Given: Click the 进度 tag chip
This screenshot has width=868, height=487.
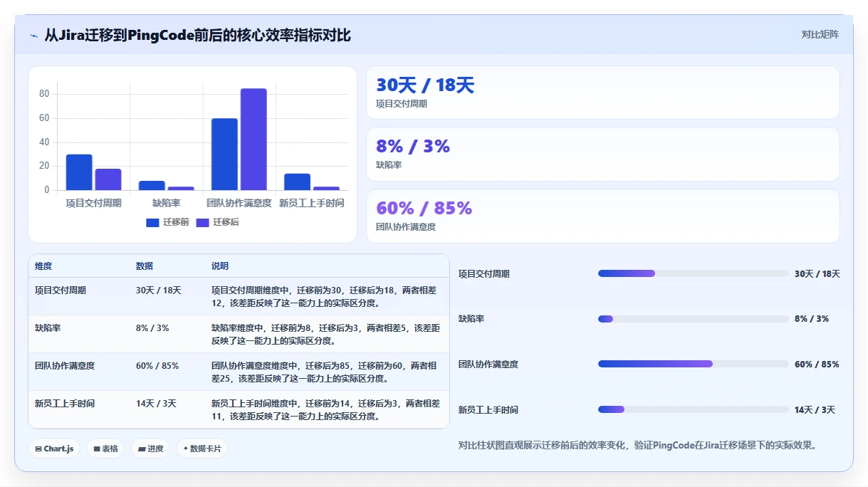Looking at the screenshot, I should pyautogui.click(x=150, y=449).
